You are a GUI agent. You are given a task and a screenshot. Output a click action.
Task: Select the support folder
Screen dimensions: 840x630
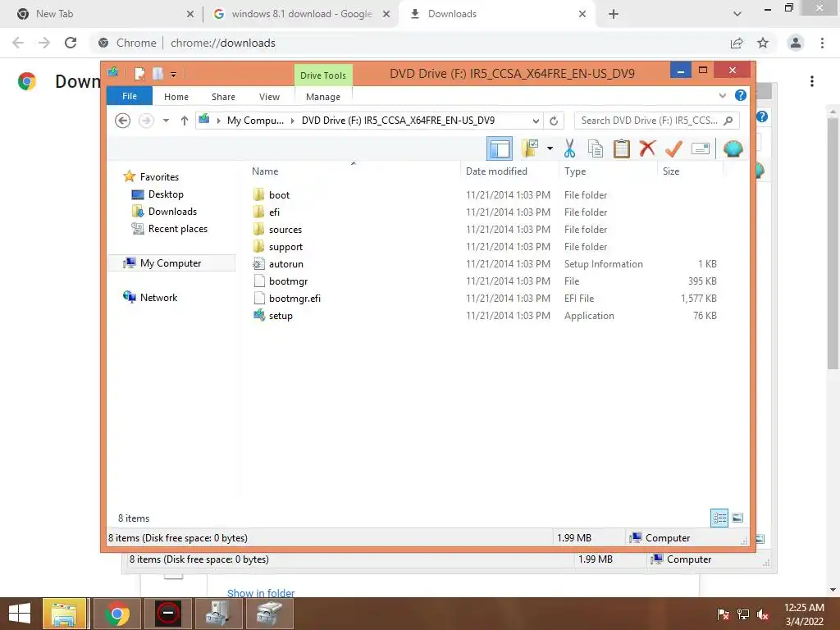point(285,246)
